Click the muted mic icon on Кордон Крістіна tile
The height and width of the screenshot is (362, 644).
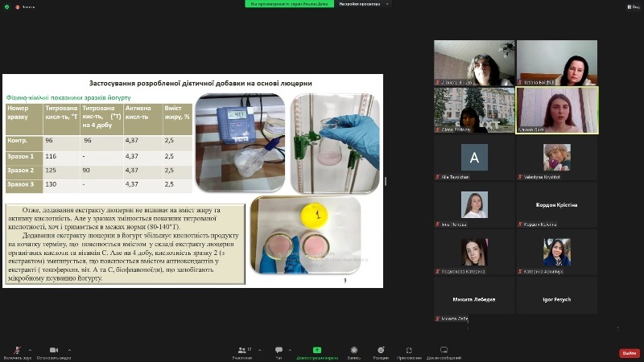520,224
